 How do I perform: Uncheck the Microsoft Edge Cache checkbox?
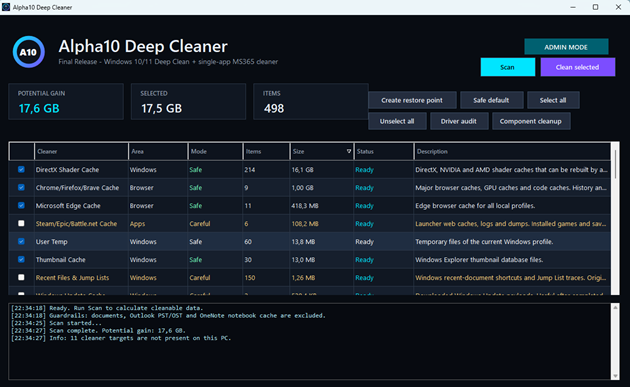click(x=21, y=205)
